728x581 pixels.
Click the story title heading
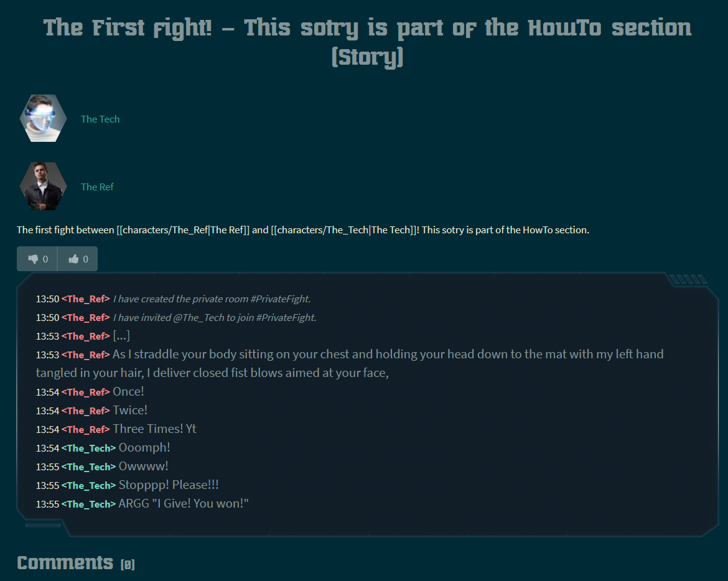point(366,40)
